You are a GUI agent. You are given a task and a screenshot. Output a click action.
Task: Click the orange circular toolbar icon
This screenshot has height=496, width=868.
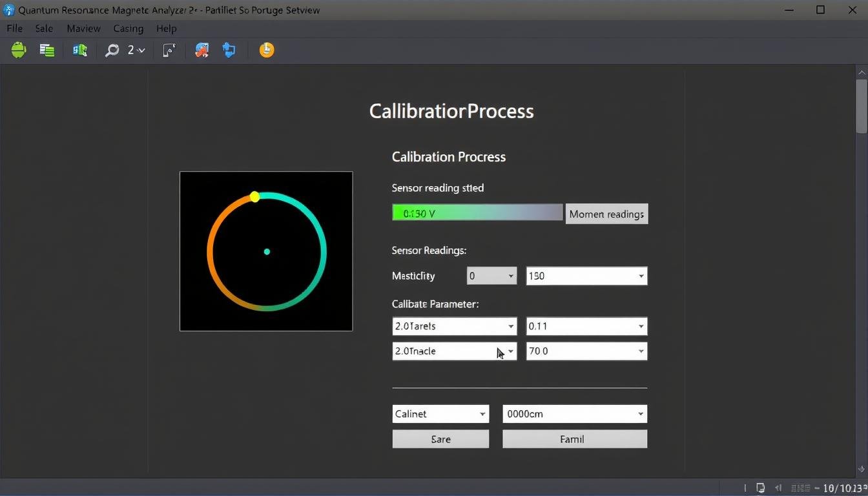(267, 50)
